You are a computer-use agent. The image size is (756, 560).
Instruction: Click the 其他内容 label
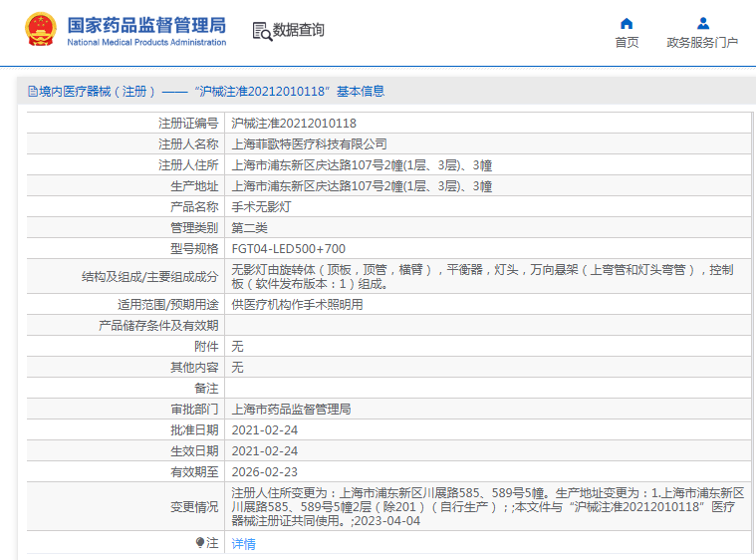pos(194,367)
